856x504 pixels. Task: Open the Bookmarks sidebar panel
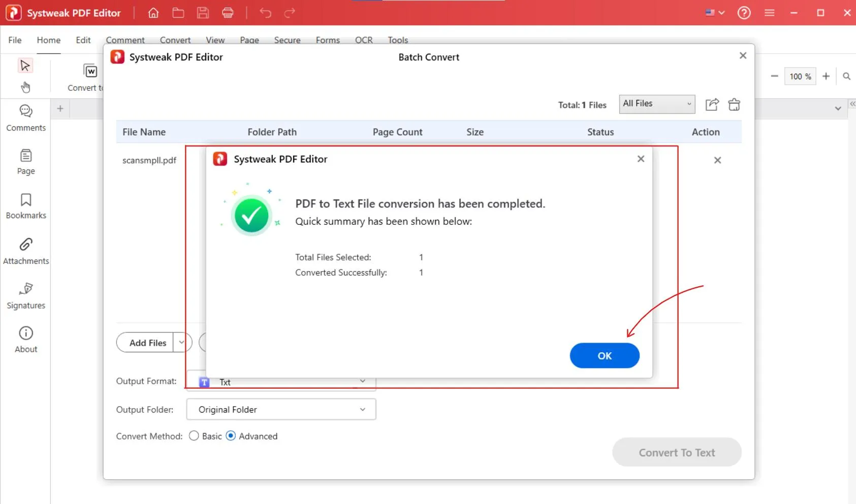26,206
